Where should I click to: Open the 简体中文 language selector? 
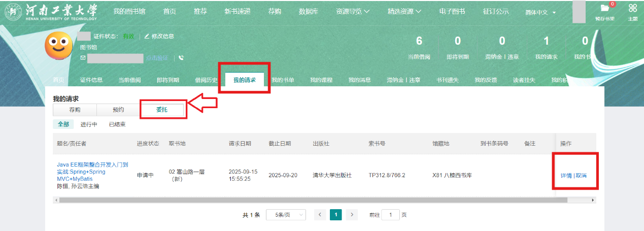point(540,12)
